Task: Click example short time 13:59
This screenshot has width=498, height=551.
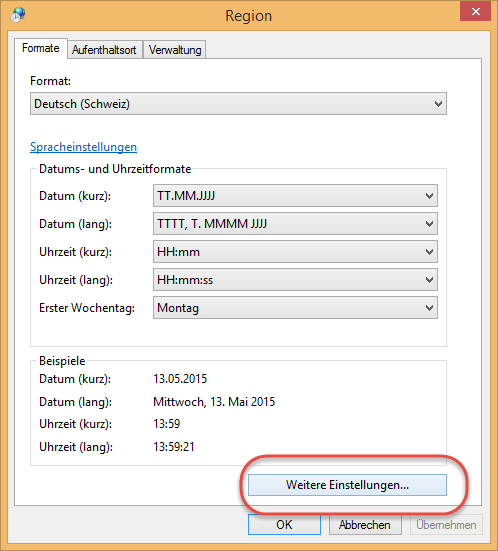Action: (167, 424)
